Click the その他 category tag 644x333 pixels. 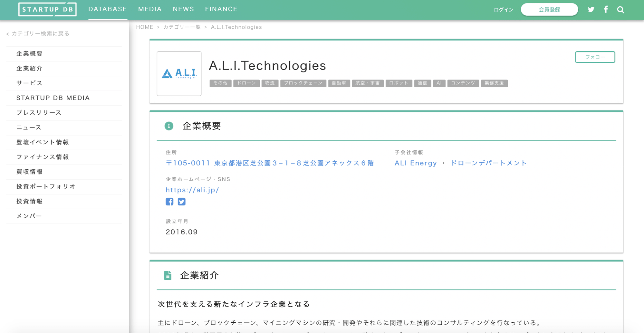pyautogui.click(x=220, y=83)
